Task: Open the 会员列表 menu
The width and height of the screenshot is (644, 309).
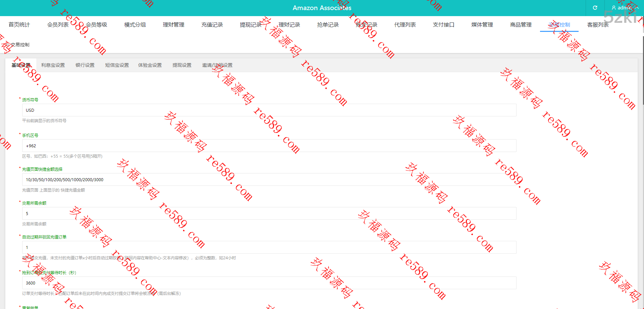Action: tap(58, 25)
